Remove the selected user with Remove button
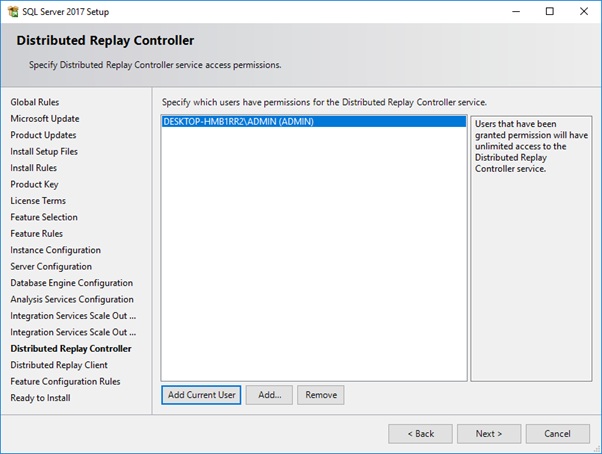Screen dimensions: 602x454 tap(321, 395)
